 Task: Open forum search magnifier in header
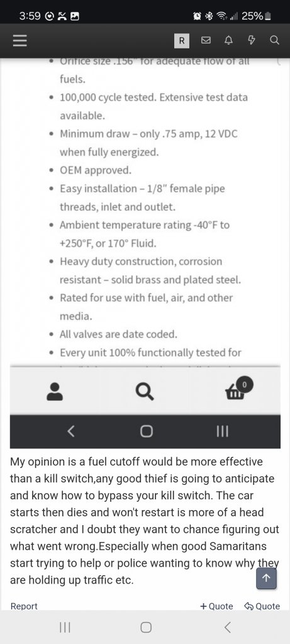pos(274,40)
